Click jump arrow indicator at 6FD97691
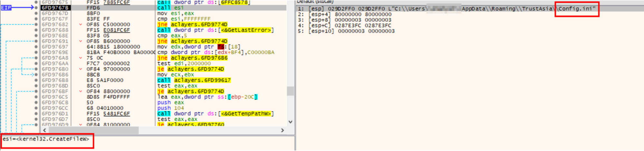Viewport: 644px width, 151px height. coord(80,41)
